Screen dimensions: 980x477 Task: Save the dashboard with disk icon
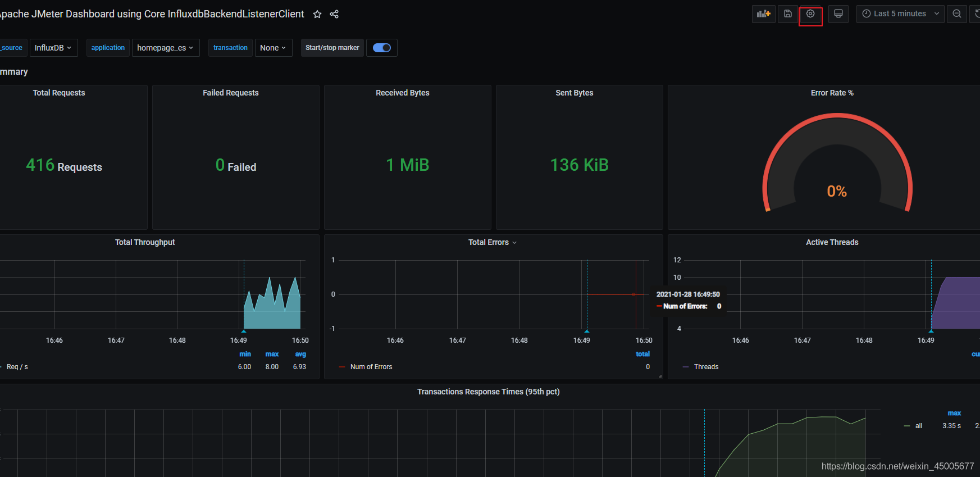[x=788, y=13]
